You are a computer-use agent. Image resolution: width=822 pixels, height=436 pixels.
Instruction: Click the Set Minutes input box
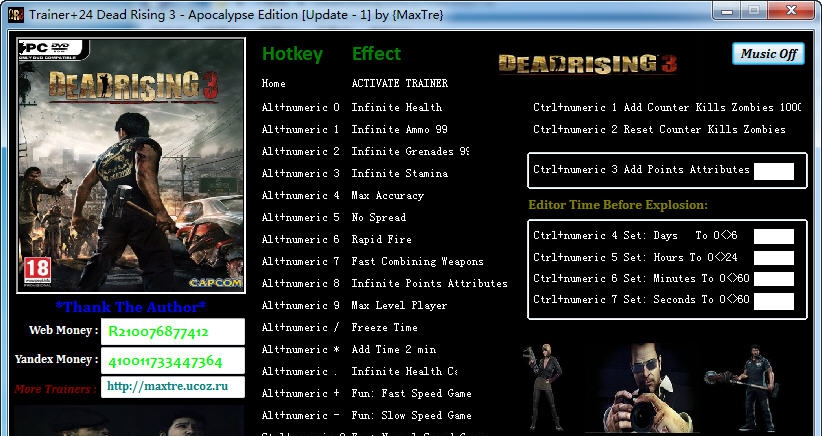point(774,279)
